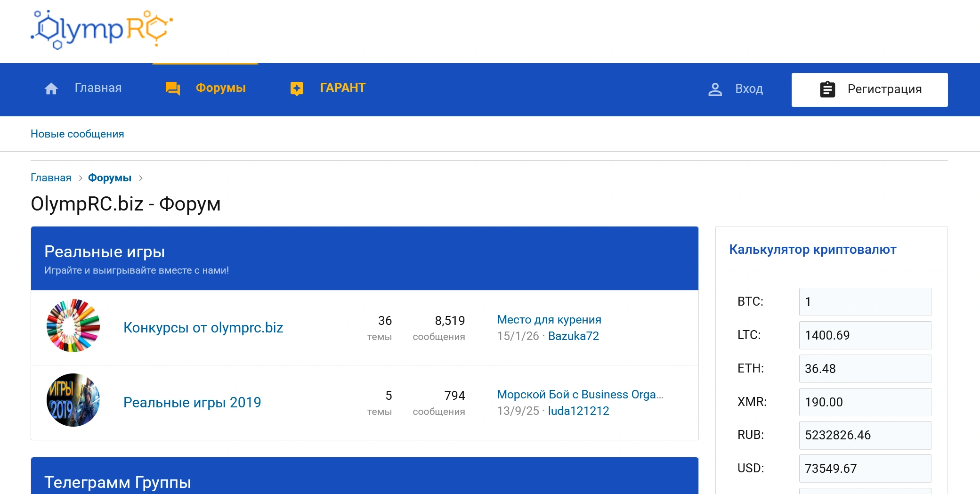Click the LTC input field
The width and height of the screenshot is (980, 494).
pyautogui.click(x=865, y=335)
